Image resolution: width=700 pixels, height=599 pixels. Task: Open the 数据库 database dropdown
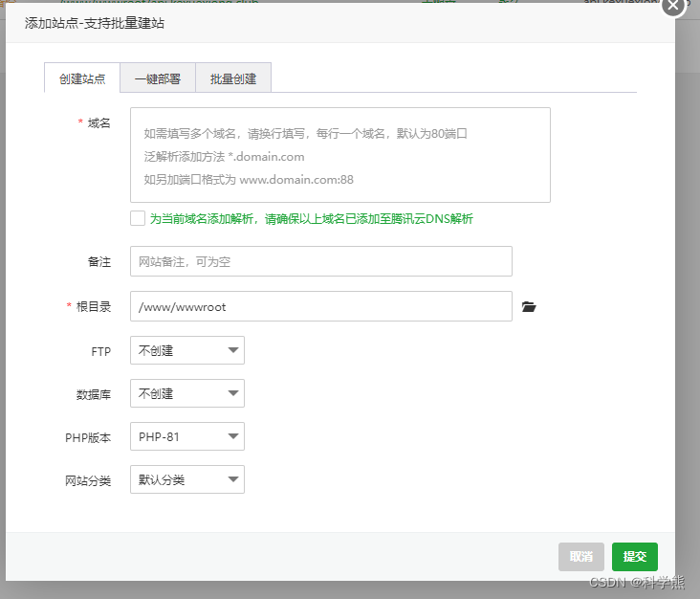(186, 393)
